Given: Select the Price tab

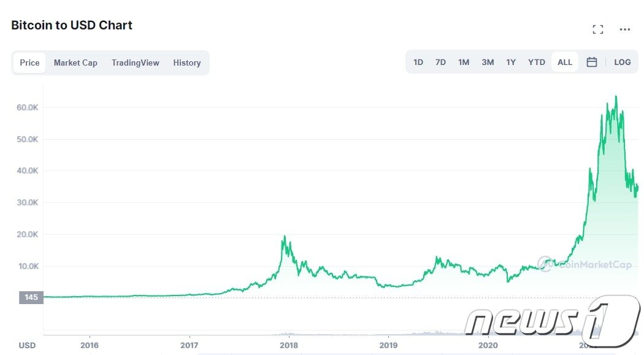Looking at the screenshot, I should tap(29, 63).
